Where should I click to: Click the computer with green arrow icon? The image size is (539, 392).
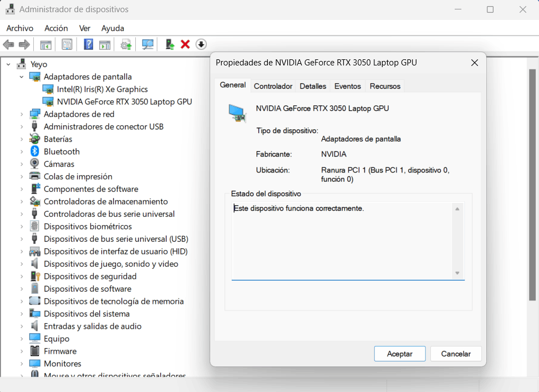pyautogui.click(x=170, y=44)
